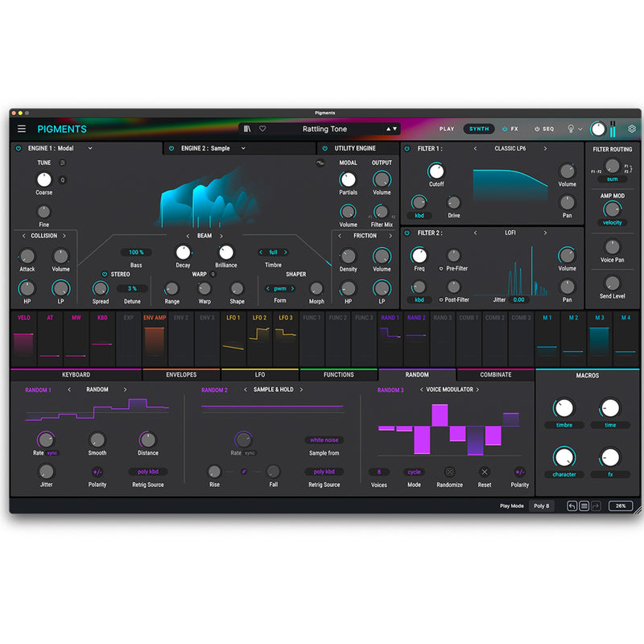Open settings with the gear icon
This screenshot has width=644, height=644.
click(x=632, y=129)
